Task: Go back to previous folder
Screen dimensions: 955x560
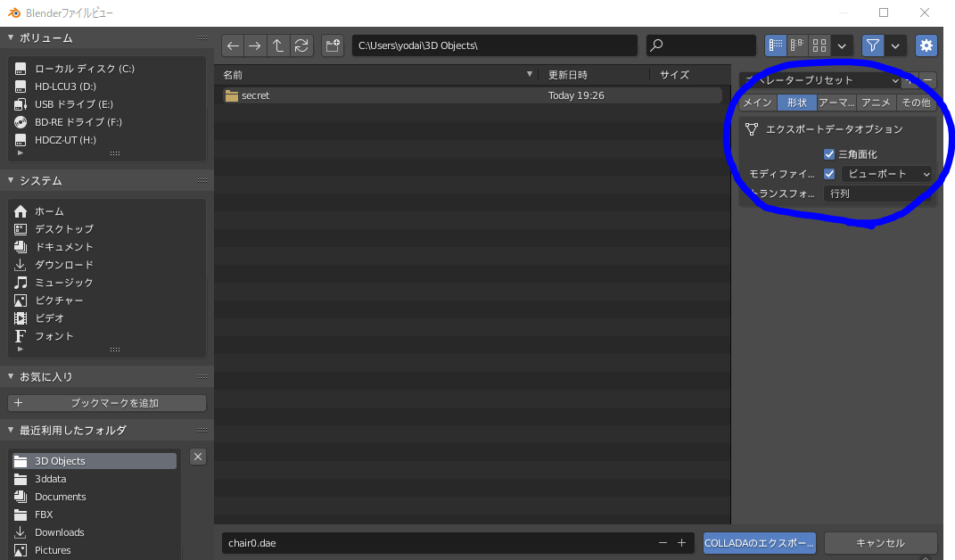Action: pyautogui.click(x=233, y=45)
